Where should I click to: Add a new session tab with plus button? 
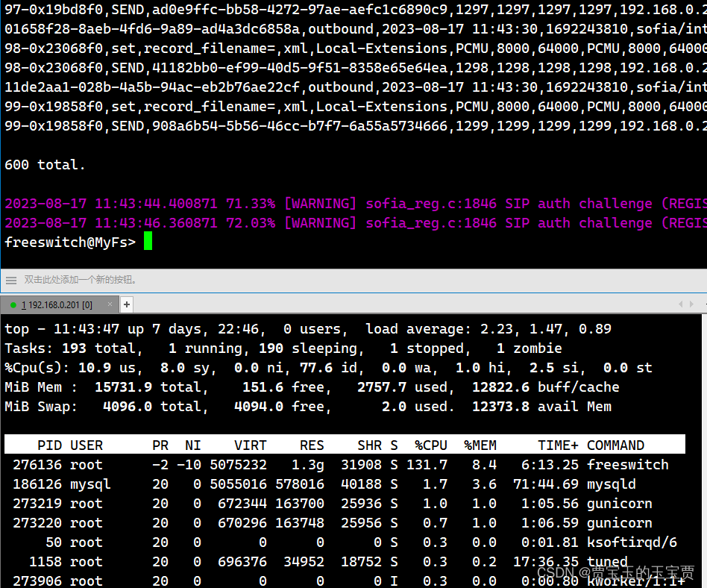127,304
